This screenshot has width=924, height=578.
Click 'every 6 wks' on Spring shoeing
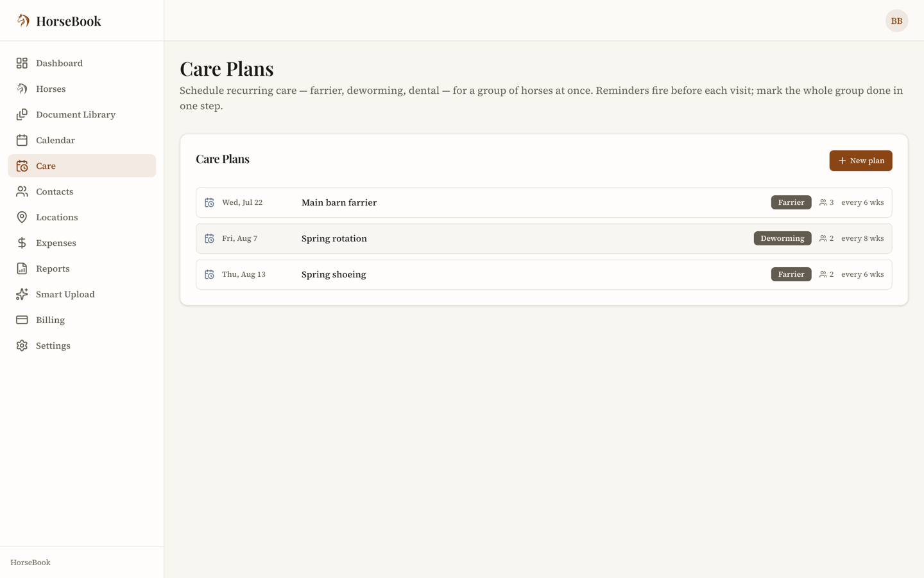(x=862, y=274)
